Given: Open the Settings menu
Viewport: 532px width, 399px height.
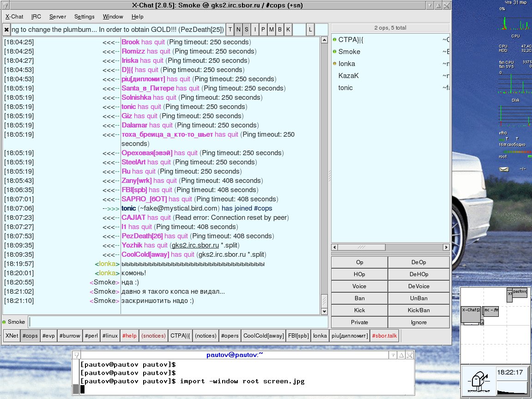Looking at the screenshot, I should point(84,17).
